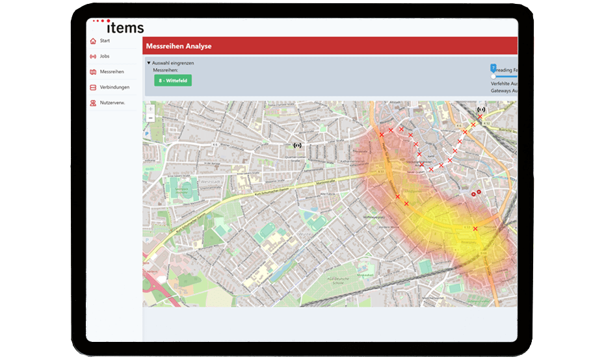Viewport: 604px width, 364px height.
Task: Zoom out the map with minus button
Action: pos(151,118)
